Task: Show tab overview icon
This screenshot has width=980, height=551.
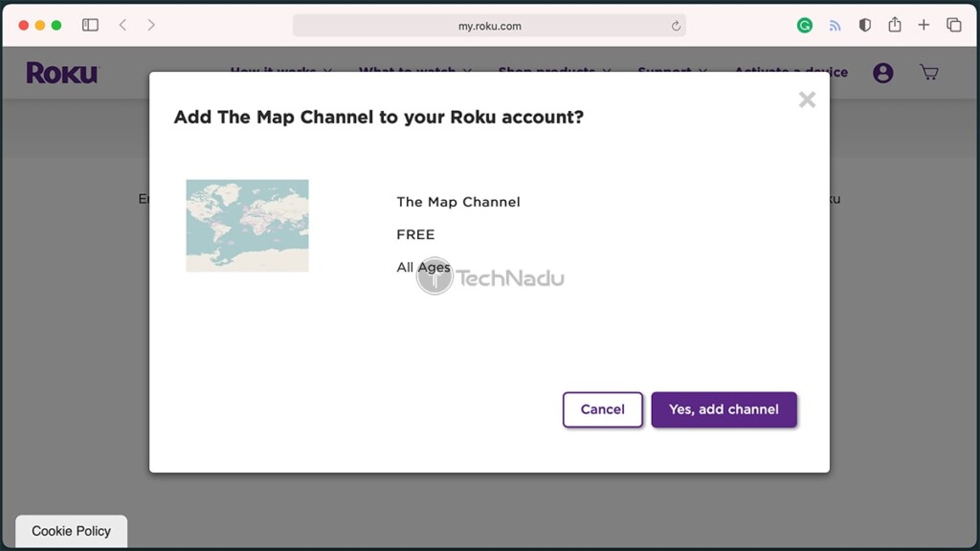Action: coord(954,25)
